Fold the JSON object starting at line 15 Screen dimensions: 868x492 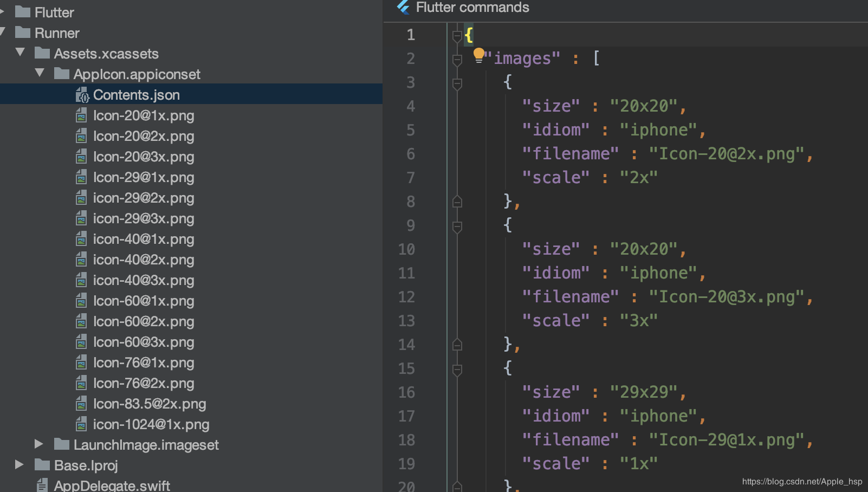[x=457, y=370]
